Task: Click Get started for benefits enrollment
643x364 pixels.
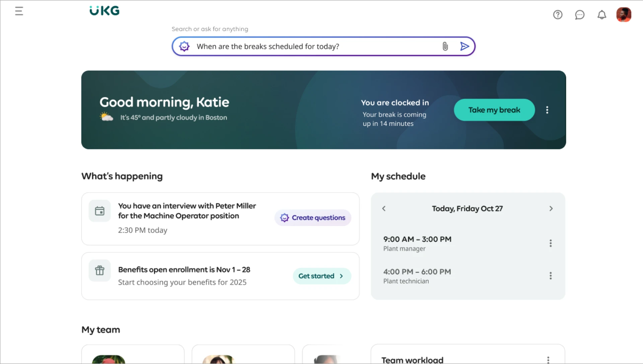Action: tap(322, 276)
